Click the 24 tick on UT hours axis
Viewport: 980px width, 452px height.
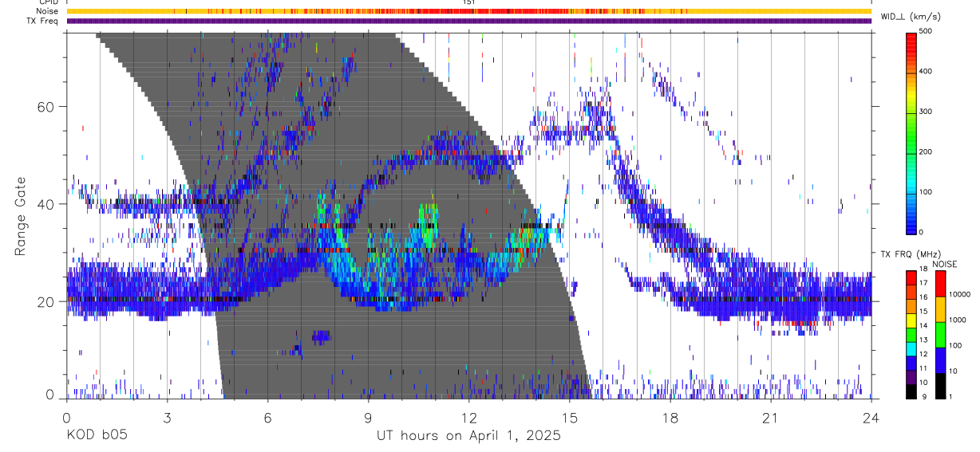coord(871,417)
